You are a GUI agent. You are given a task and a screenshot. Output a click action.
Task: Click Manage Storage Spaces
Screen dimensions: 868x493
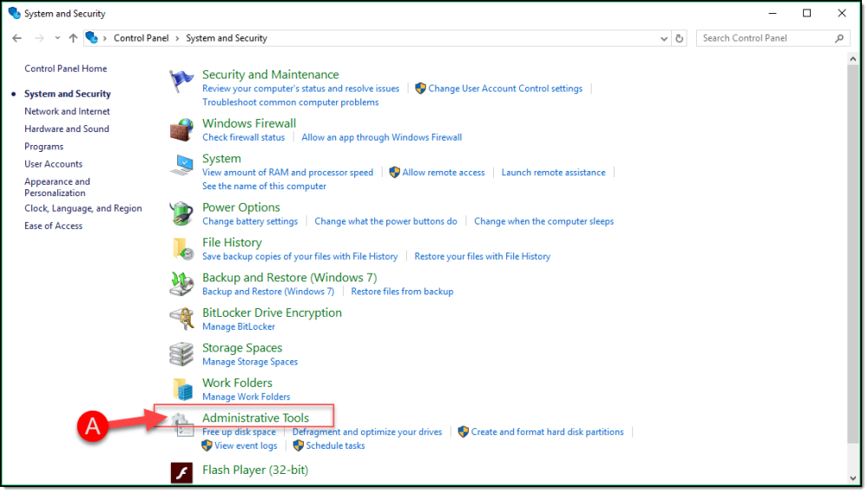pyautogui.click(x=250, y=362)
